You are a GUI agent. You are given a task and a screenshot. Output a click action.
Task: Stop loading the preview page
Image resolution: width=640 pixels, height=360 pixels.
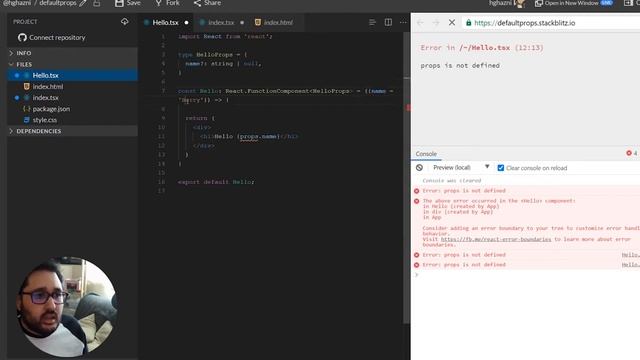[x=452, y=22]
